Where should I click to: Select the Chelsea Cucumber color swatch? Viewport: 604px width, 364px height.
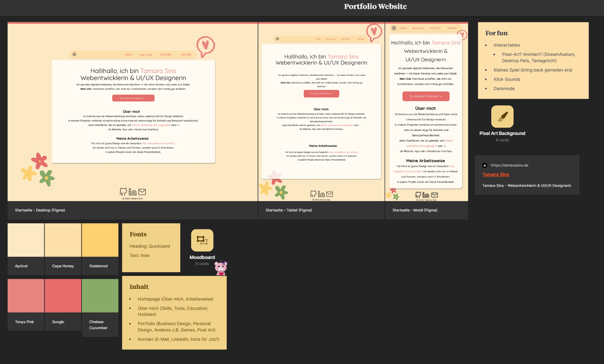pos(100,296)
